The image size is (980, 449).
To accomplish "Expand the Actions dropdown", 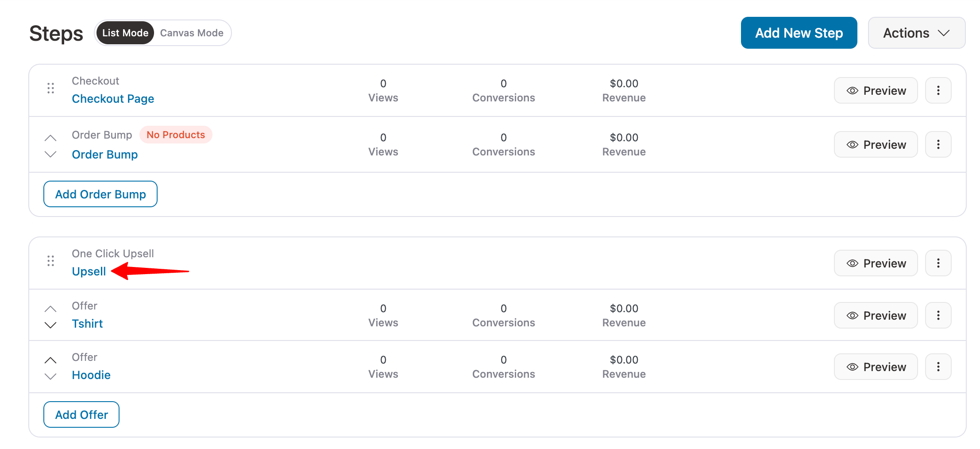I will [x=916, y=33].
